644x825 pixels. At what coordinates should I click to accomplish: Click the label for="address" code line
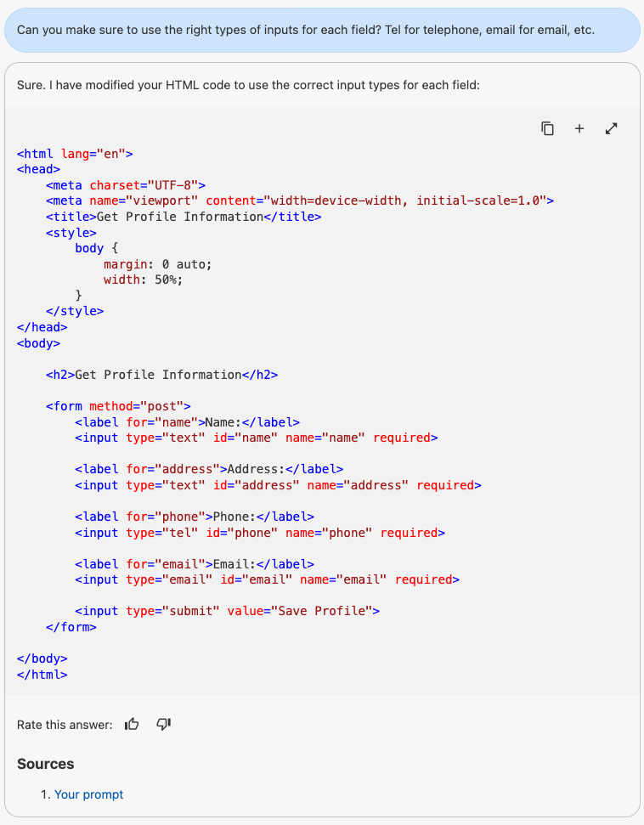(x=209, y=469)
